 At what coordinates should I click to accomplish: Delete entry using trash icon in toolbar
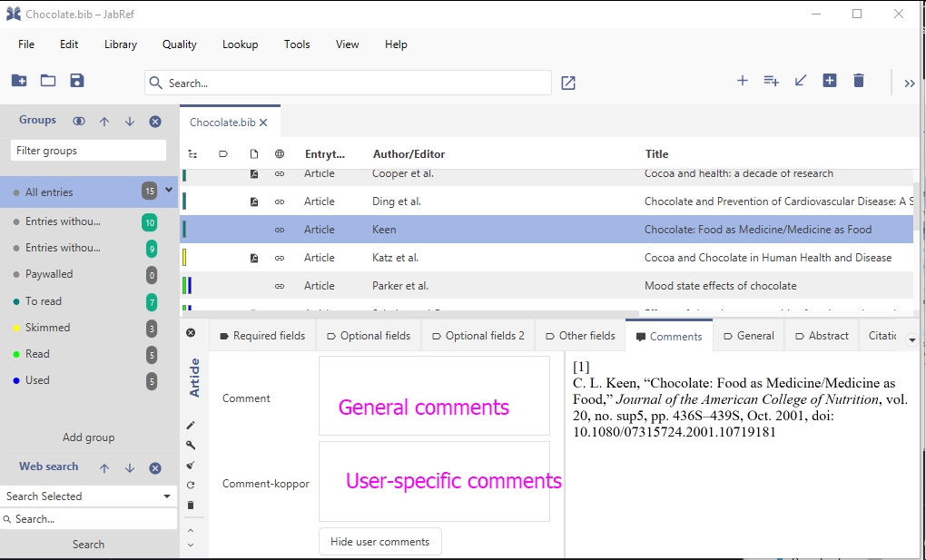(x=859, y=81)
